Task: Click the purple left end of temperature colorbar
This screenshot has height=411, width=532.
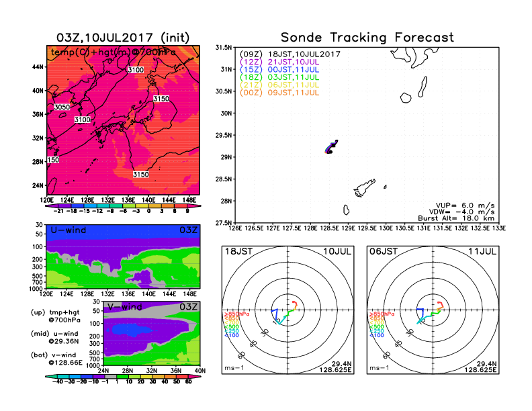Action: (52, 205)
